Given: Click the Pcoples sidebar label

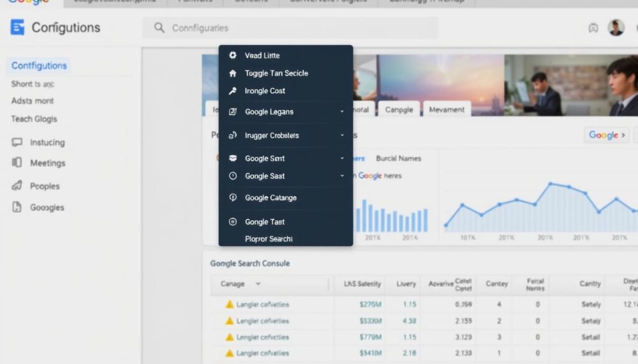Looking at the screenshot, I should [x=45, y=186].
